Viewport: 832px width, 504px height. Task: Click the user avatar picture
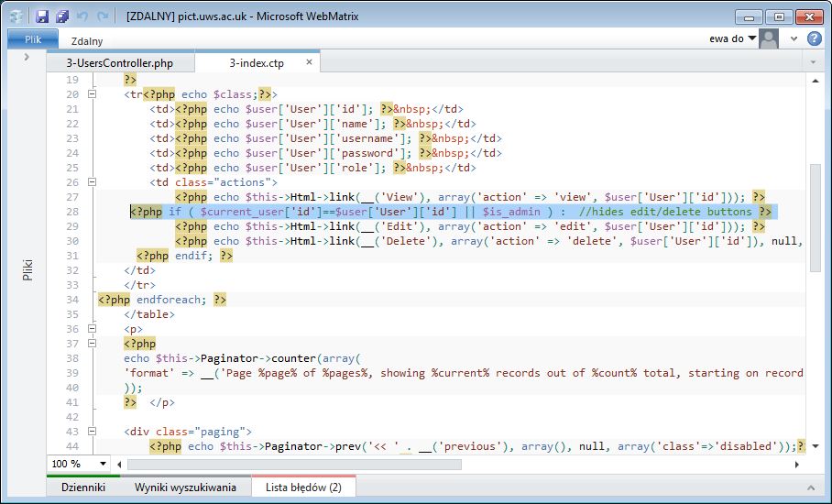pyautogui.click(x=769, y=38)
